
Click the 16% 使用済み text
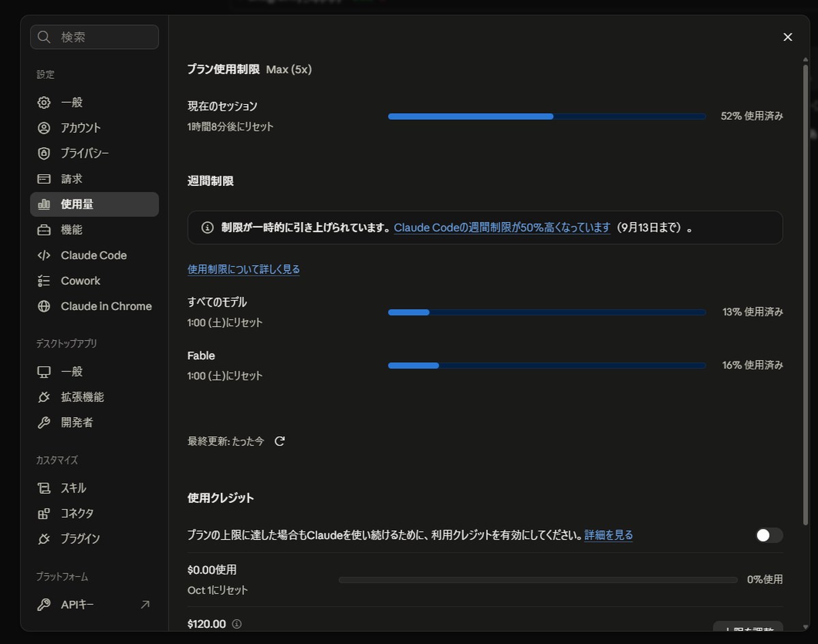753,365
